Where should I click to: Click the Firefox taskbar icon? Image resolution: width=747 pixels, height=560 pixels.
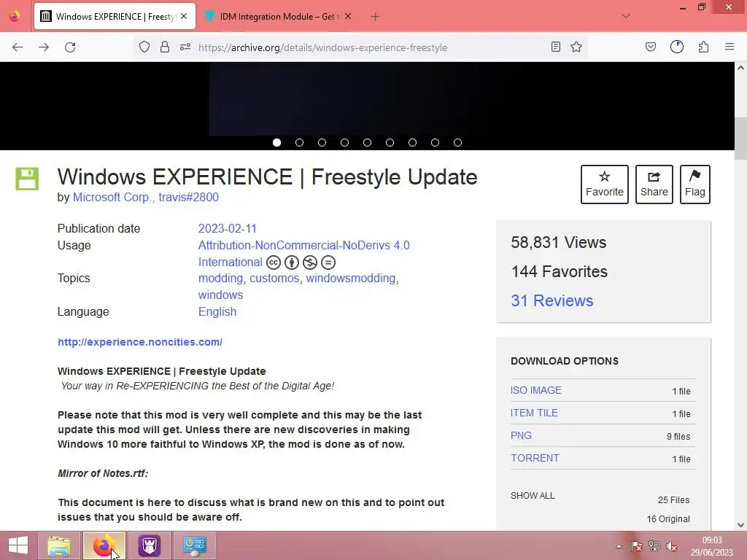104,545
